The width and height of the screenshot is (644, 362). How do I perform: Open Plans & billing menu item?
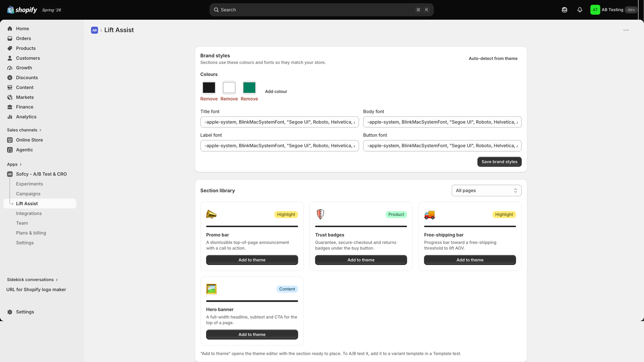click(x=31, y=233)
